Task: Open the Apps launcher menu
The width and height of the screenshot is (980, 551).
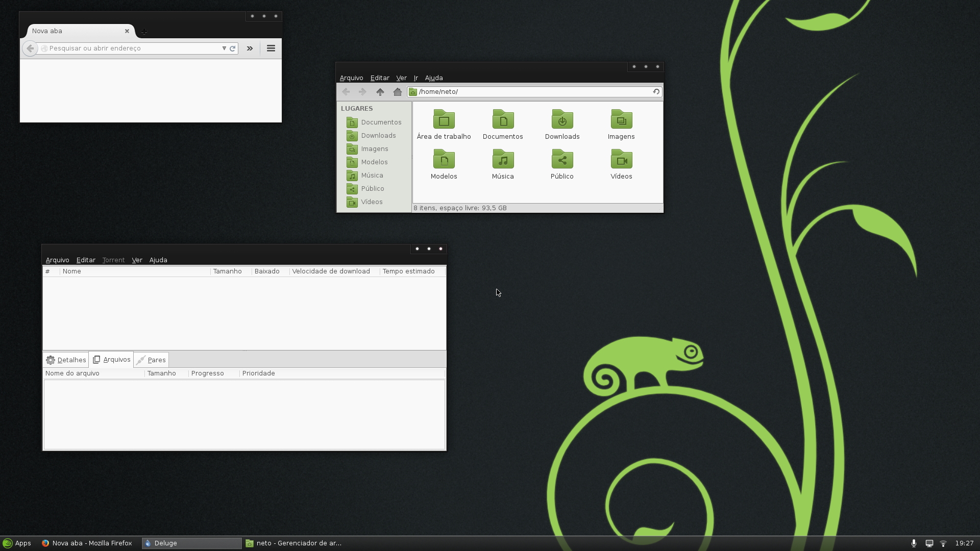Action: tap(17, 543)
